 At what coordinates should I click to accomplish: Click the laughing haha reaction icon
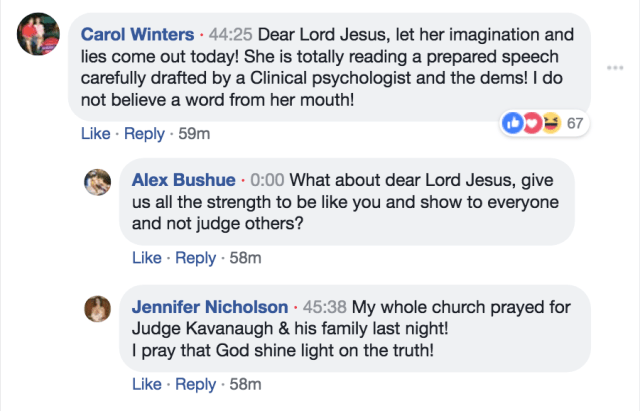pos(548,123)
